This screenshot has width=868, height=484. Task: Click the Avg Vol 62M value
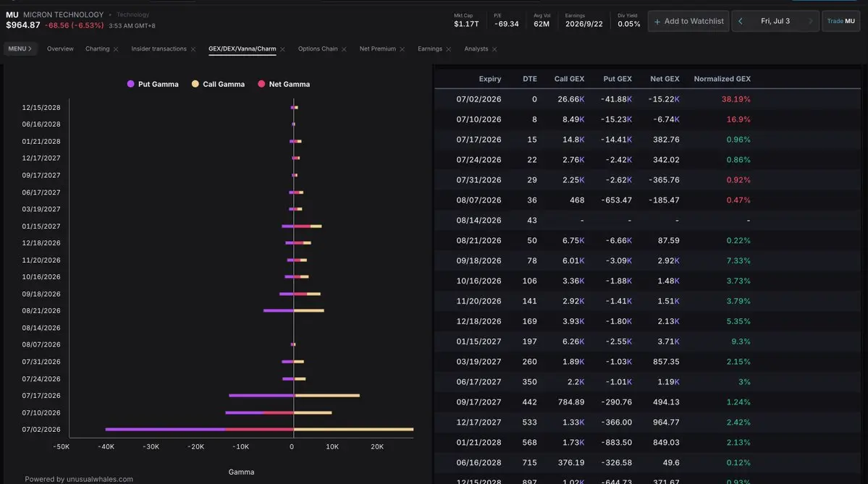tap(542, 24)
